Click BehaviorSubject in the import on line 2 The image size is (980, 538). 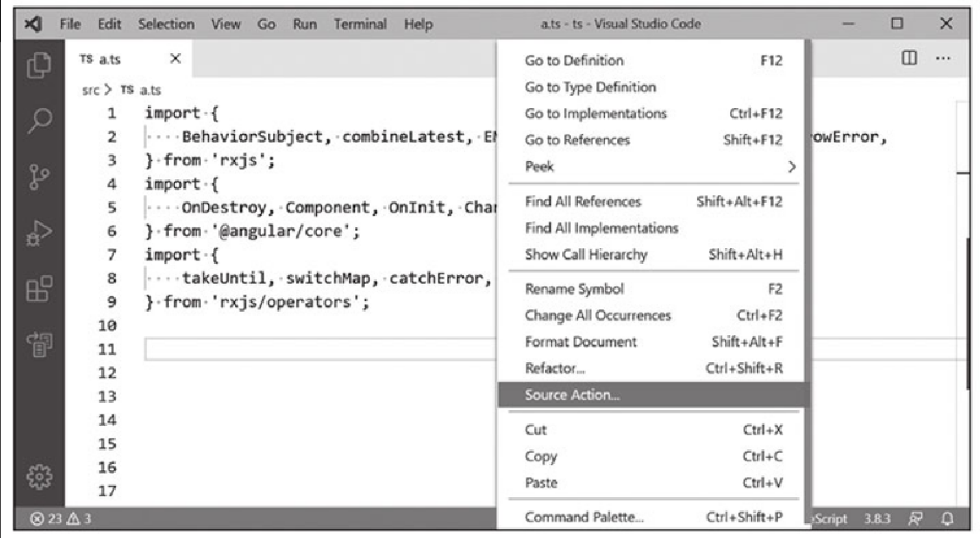252,137
